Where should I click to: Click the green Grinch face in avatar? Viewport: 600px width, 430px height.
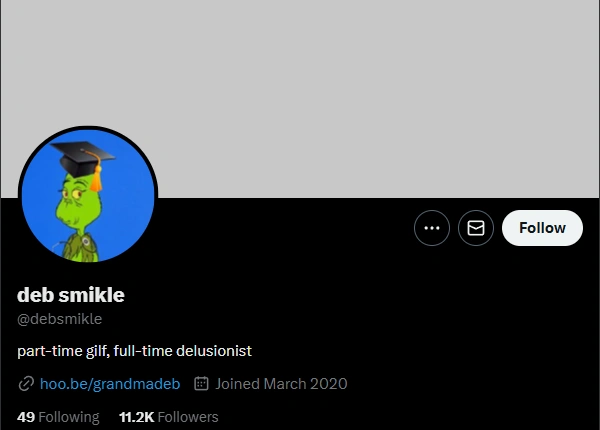pyautogui.click(x=75, y=206)
